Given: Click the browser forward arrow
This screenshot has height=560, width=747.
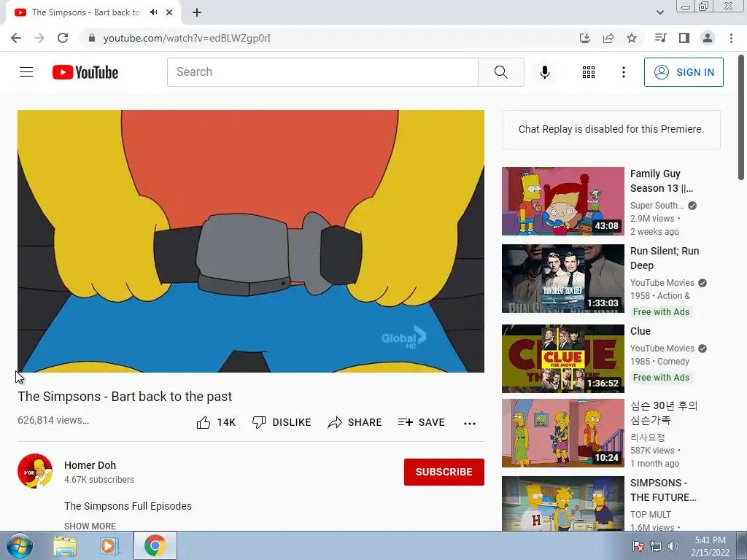Looking at the screenshot, I should 39,38.
